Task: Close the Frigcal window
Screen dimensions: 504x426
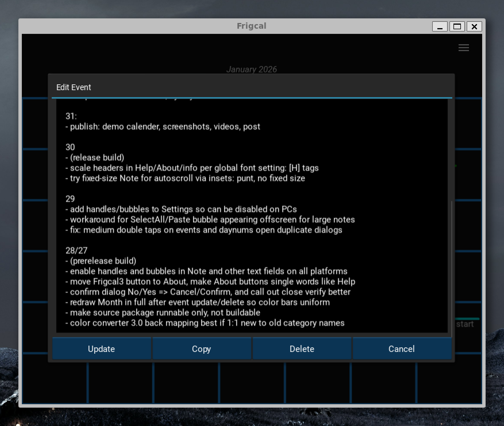Action: (x=474, y=27)
